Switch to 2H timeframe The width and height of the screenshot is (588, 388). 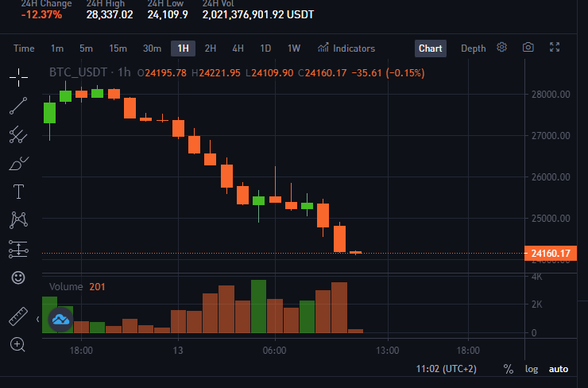(211, 48)
